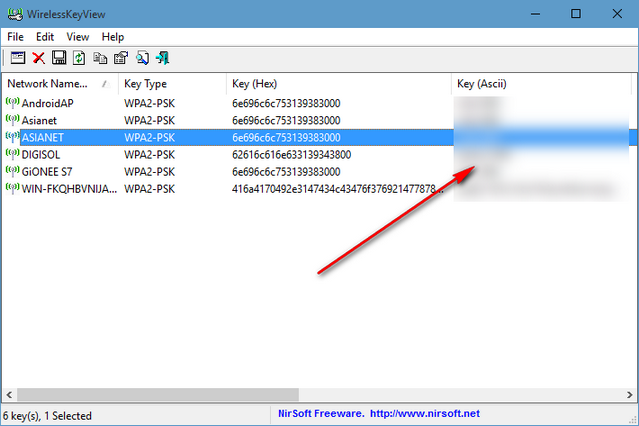
Task: Open the Properties toolbar icon
Action: coord(121,58)
